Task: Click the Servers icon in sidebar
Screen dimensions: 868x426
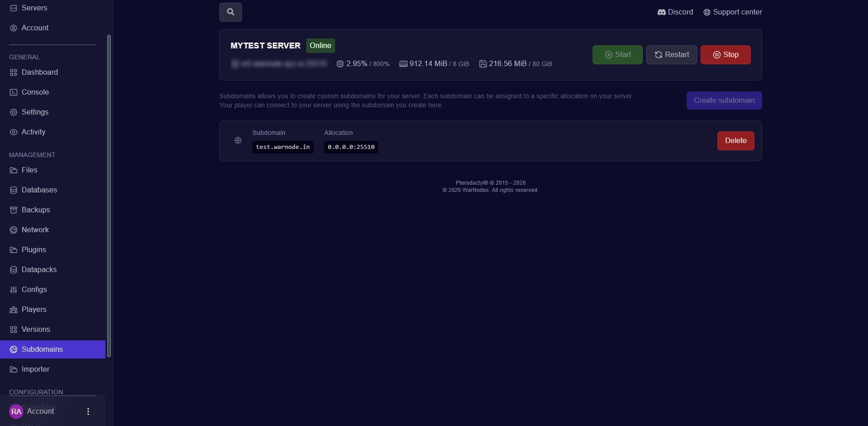Action: click(x=14, y=8)
